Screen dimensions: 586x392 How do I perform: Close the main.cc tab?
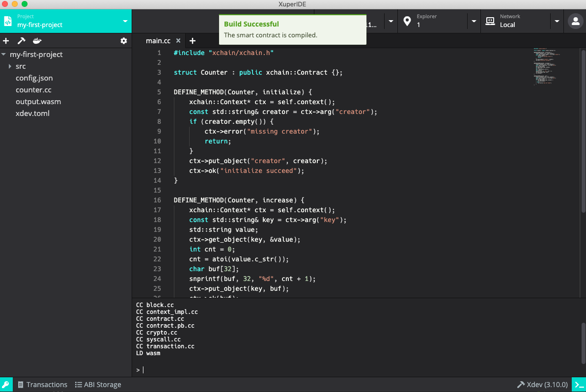[x=178, y=41]
